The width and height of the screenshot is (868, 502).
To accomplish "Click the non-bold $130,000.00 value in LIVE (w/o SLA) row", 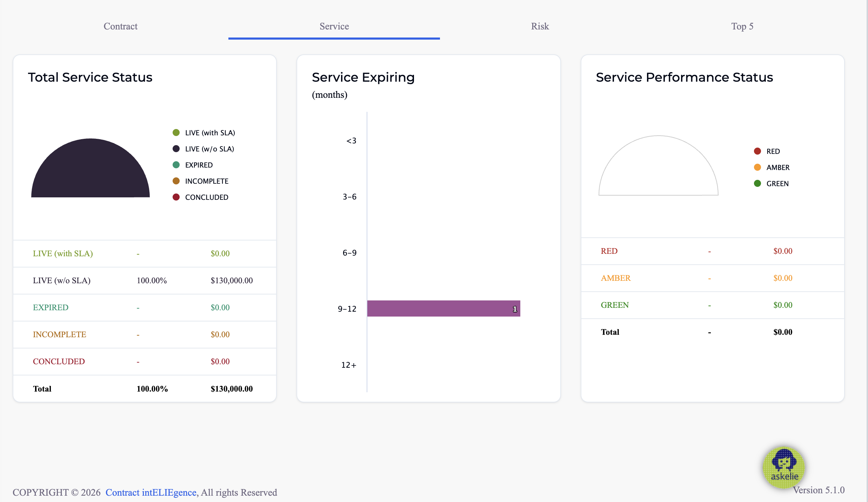I will tap(232, 280).
